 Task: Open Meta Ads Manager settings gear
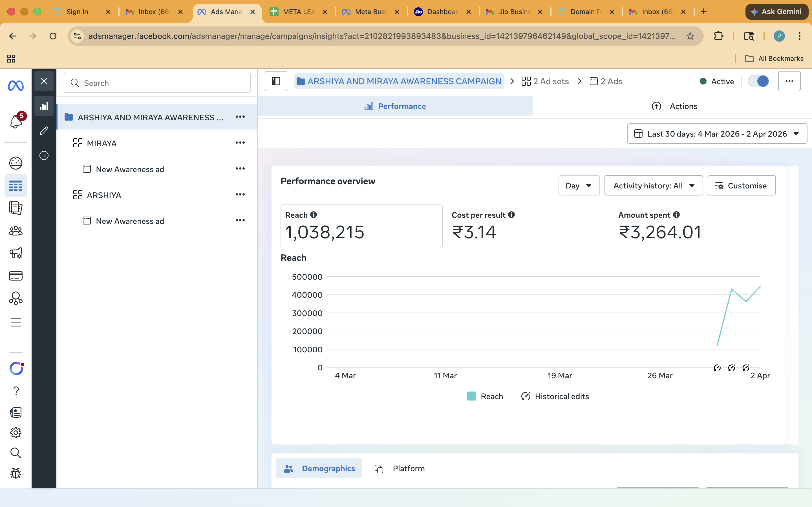16,432
